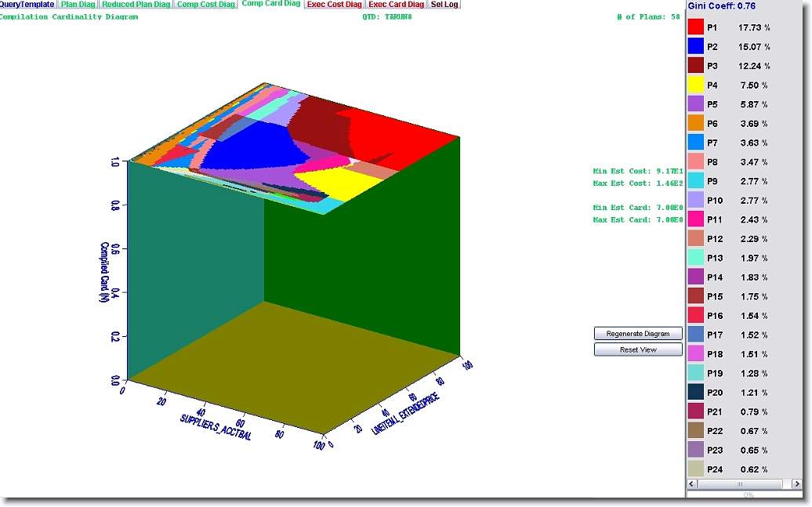Image resolution: width=812 pixels, height=507 pixels.
Task: Click the Regenerate Diagram button
Action: pyautogui.click(x=637, y=334)
